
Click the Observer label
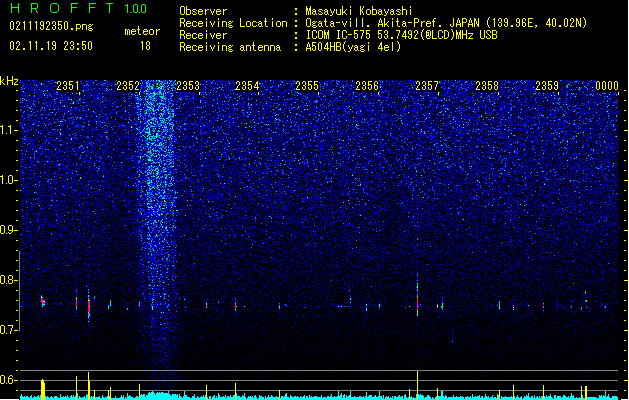(x=203, y=11)
